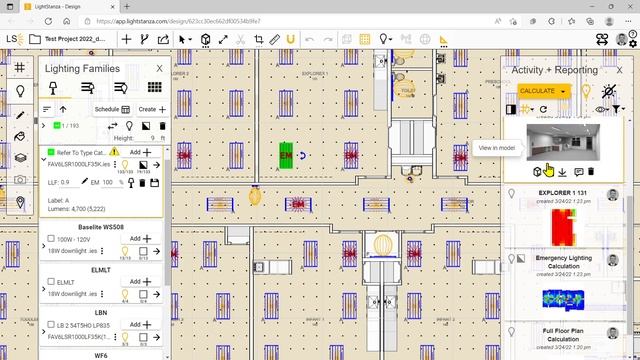
Task: Click the sort lines icon
Action: point(47,109)
